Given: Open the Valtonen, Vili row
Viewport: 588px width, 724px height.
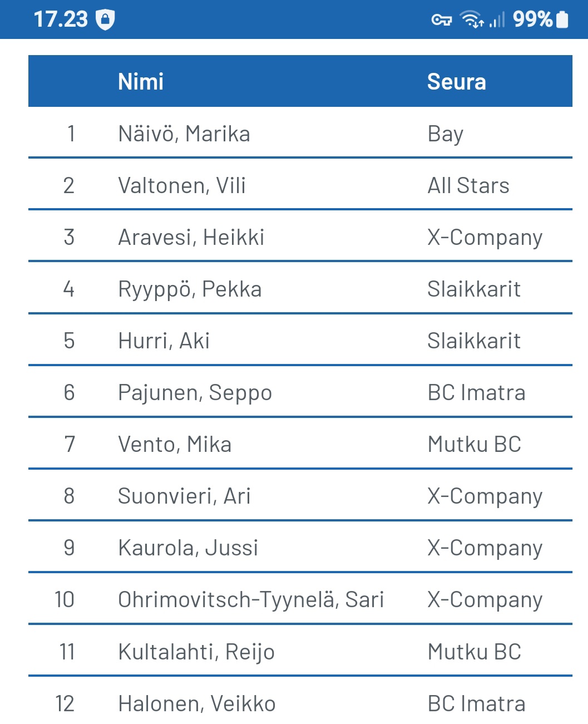Looking at the screenshot, I should tap(182, 185).
